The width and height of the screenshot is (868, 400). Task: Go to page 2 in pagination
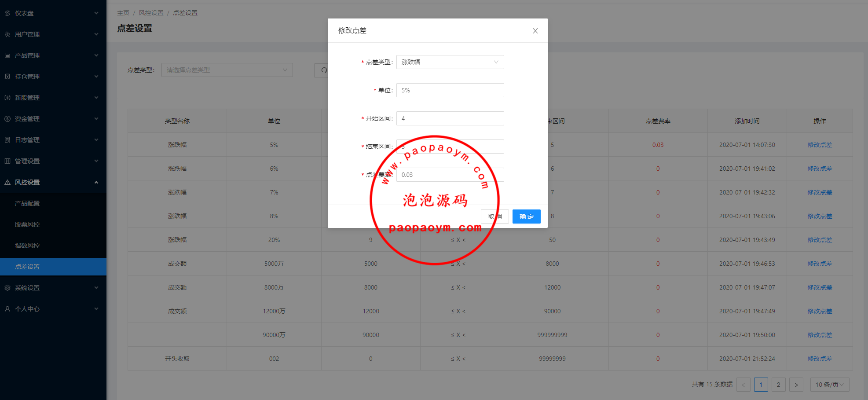pyautogui.click(x=779, y=385)
